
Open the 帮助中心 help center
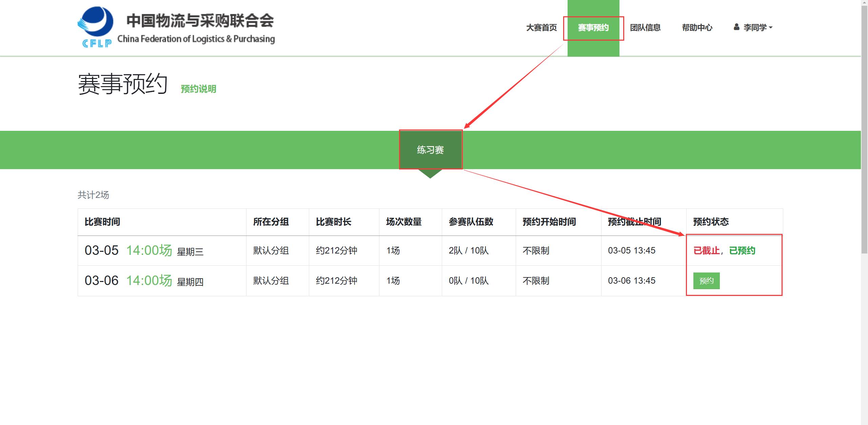point(697,27)
